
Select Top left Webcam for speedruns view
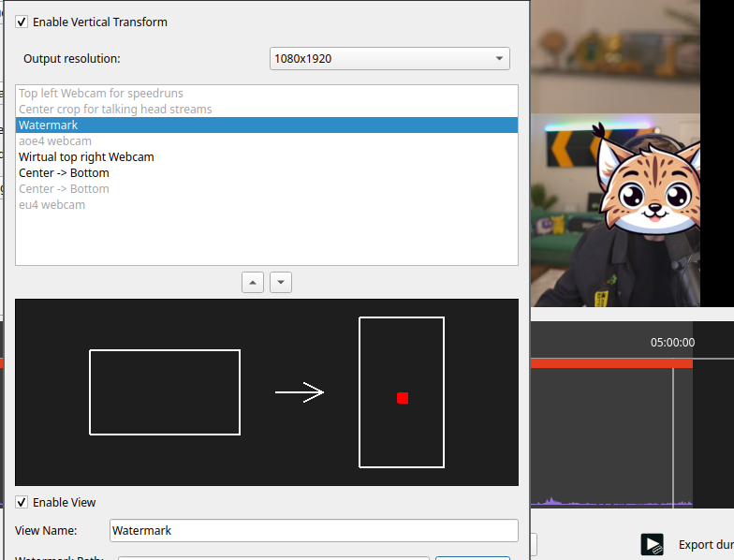click(x=101, y=94)
